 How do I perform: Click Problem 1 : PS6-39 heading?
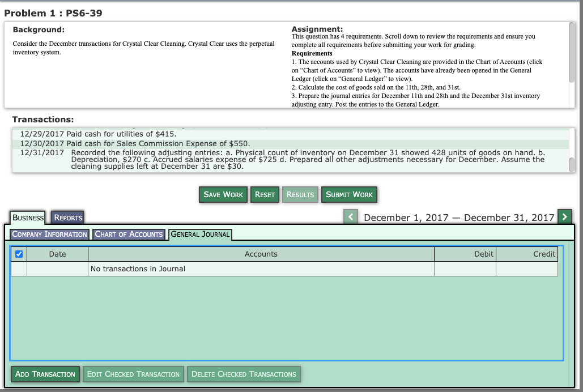click(53, 13)
